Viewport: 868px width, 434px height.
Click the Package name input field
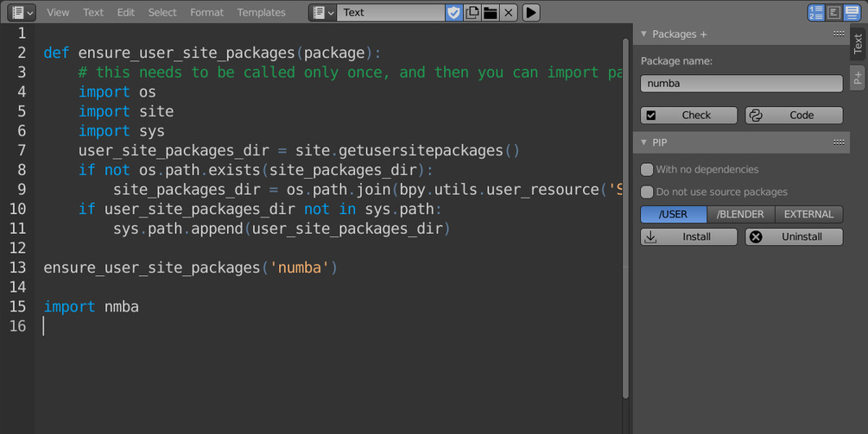point(741,84)
